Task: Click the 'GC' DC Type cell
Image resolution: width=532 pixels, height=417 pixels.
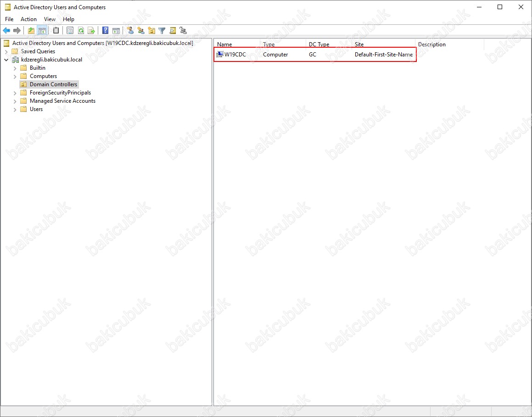Action: click(313, 54)
